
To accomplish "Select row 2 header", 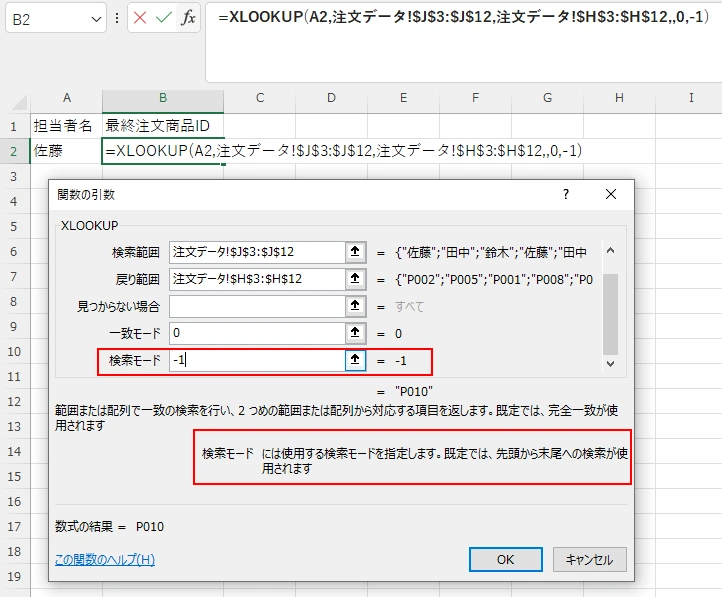I will tap(14, 151).
